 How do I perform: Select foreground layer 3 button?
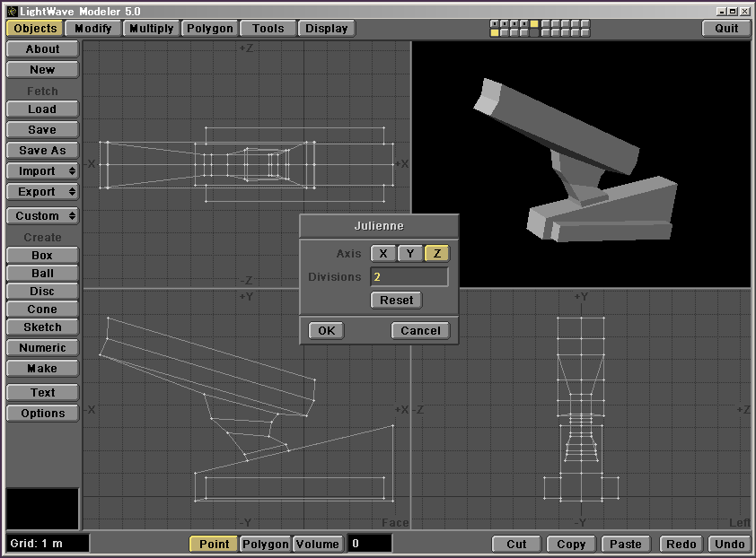pos(514,23)
